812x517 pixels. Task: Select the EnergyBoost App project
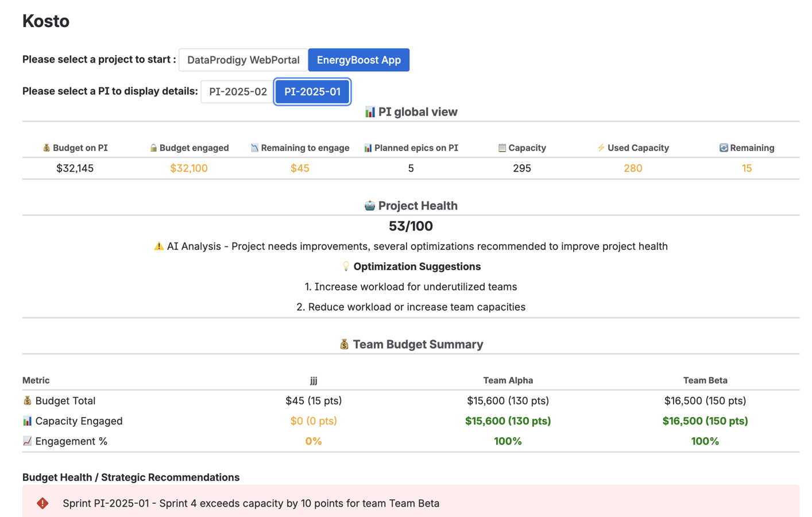tap(359, 60)
